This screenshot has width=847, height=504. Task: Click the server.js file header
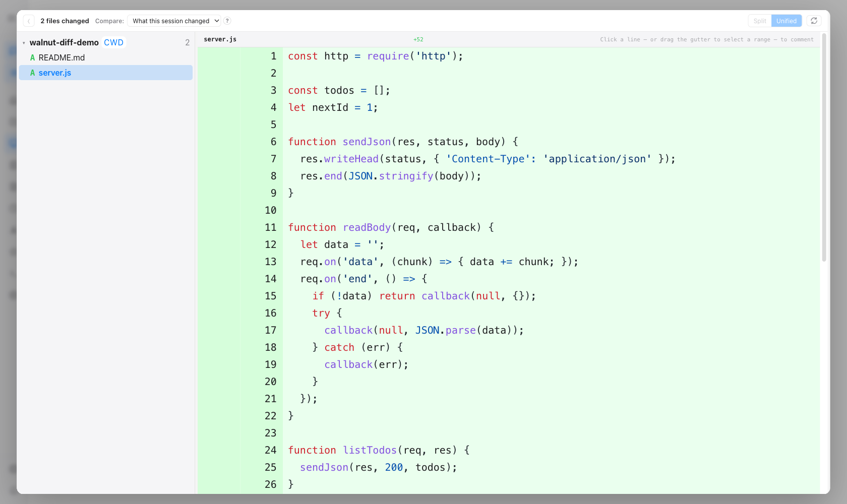coord(220,39)
